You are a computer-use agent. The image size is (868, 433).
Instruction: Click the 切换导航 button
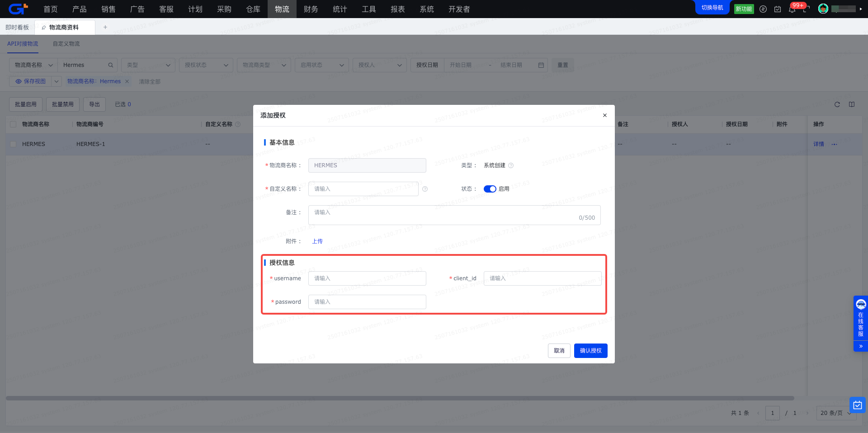(712, 8)
